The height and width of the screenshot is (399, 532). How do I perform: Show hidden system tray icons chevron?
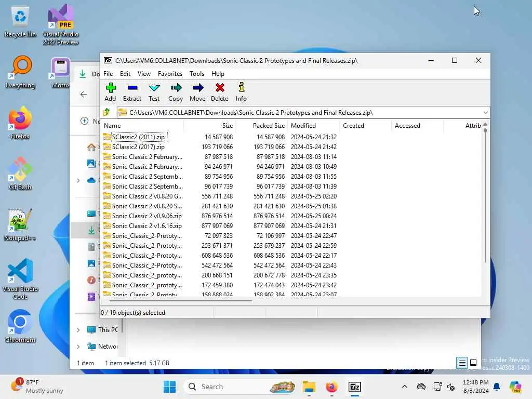tap(404, 387)
